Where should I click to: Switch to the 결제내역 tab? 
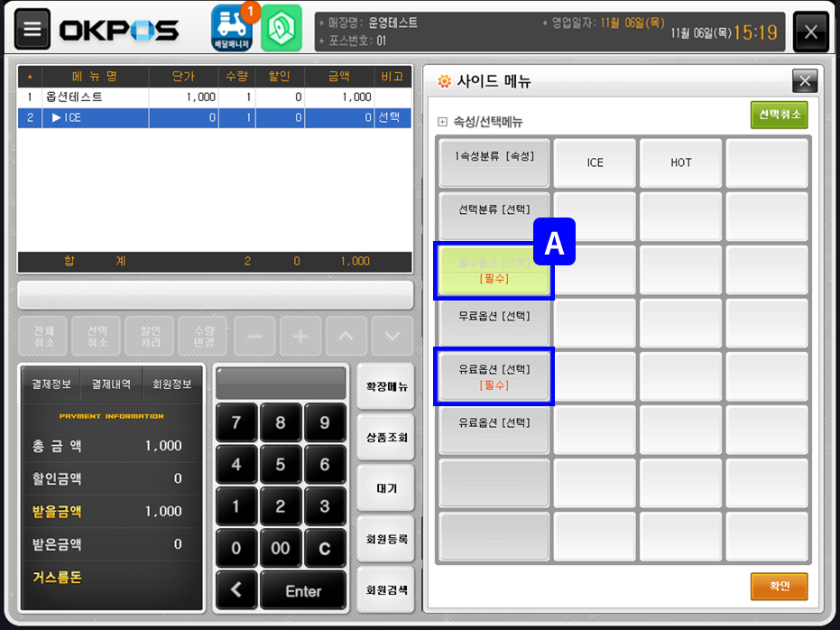coord(110,384)
